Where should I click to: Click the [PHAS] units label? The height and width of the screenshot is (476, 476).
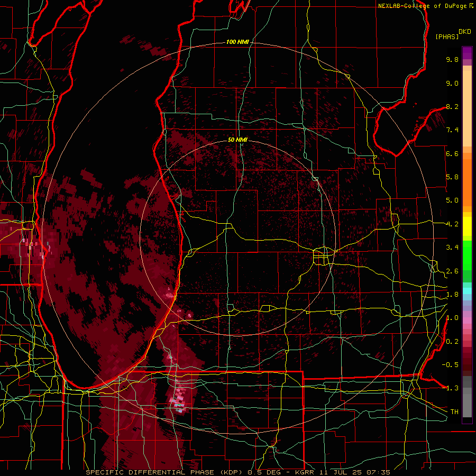click(x=447, y=36)
